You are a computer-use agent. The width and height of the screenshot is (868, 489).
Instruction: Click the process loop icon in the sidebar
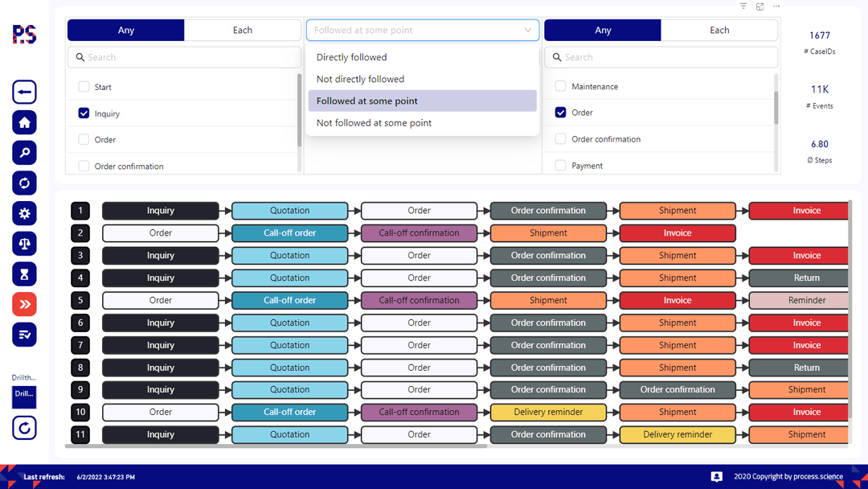click(24, 183)
